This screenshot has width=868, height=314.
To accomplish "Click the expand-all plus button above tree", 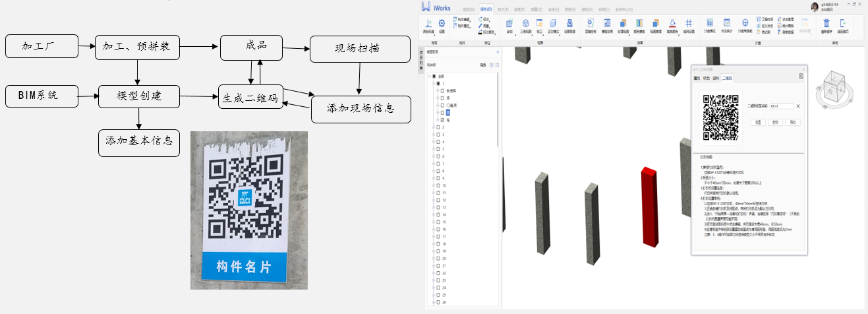I will (492, 65).
